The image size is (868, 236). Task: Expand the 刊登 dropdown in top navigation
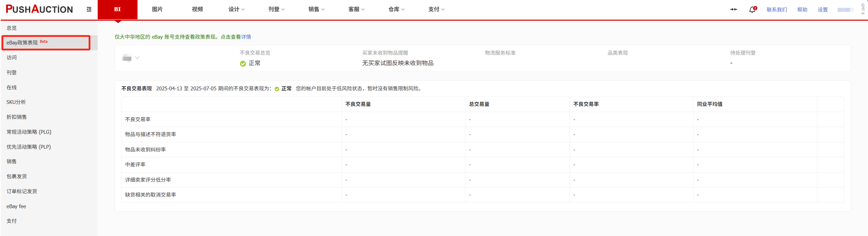click(276, 9)
